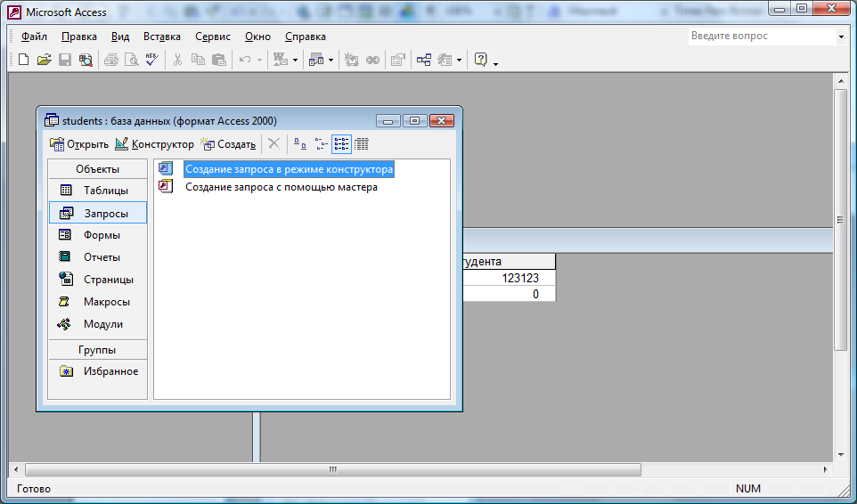Screen dimensions: 857x504
Task: Select the Модули object type
Action: click(98, 324)
